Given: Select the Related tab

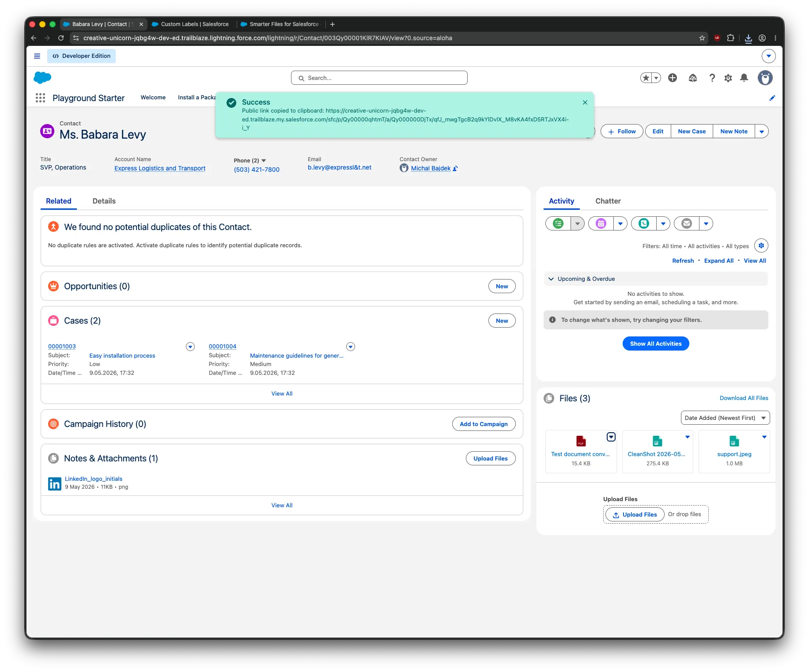Looking at the screenshot, I should (59, 201).
